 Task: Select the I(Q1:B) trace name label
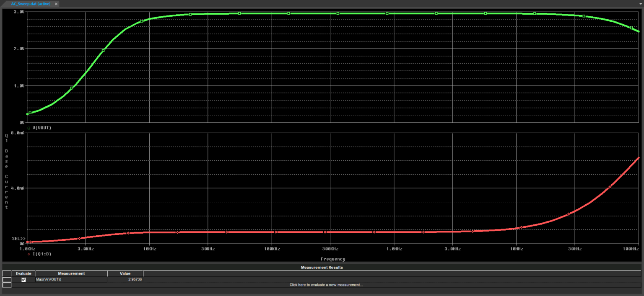[42, 254]
